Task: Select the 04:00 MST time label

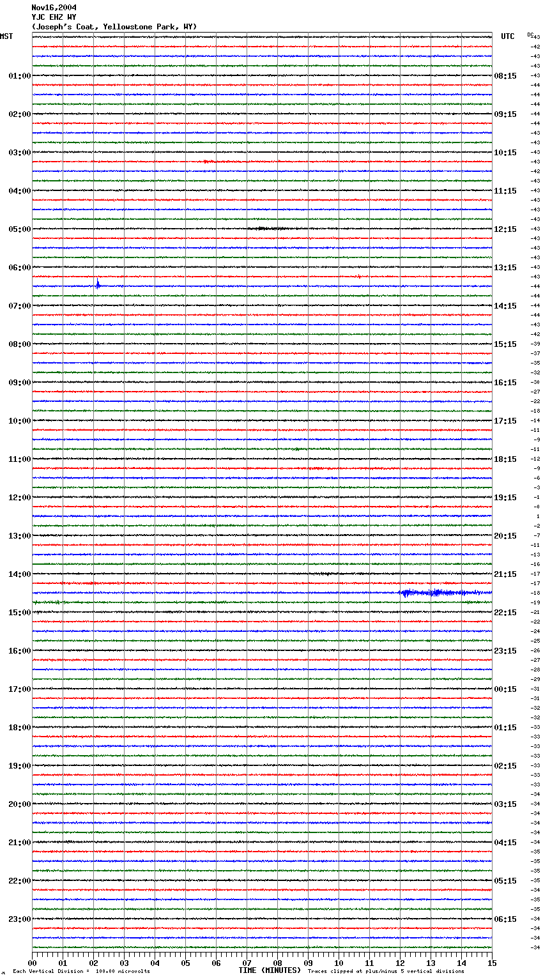Action: (20, 191)
